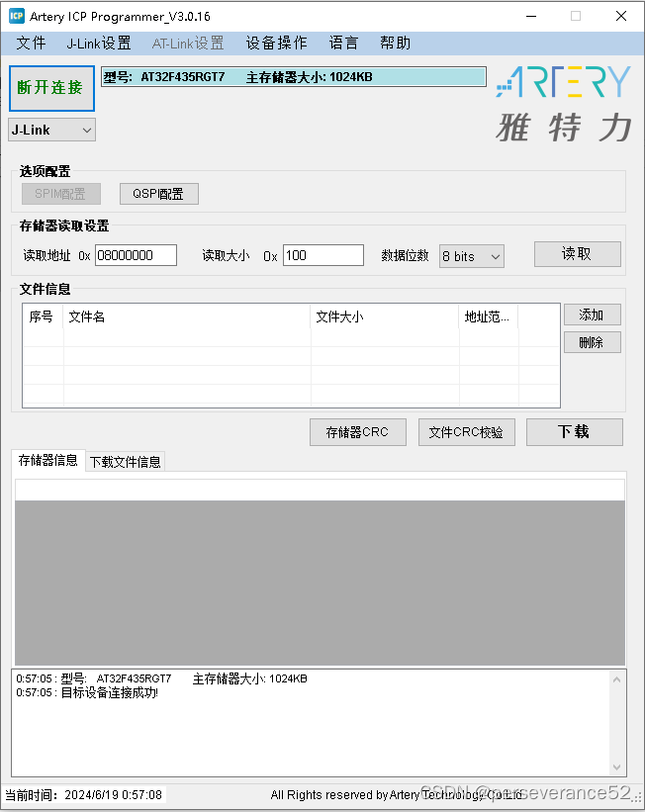Image resolution: width=645 pixels, height=812 pixels.
Task: Open the AT-Link设置 menu
Action: (188, 43)
